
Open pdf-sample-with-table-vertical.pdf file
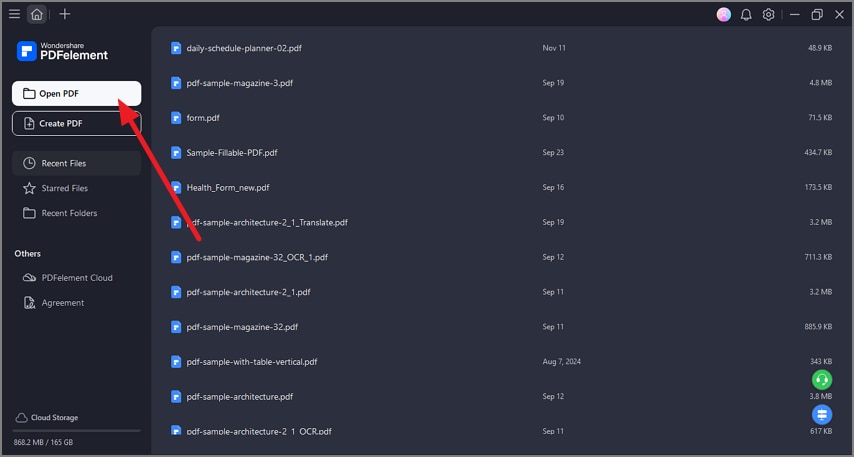tap(251, 362)
